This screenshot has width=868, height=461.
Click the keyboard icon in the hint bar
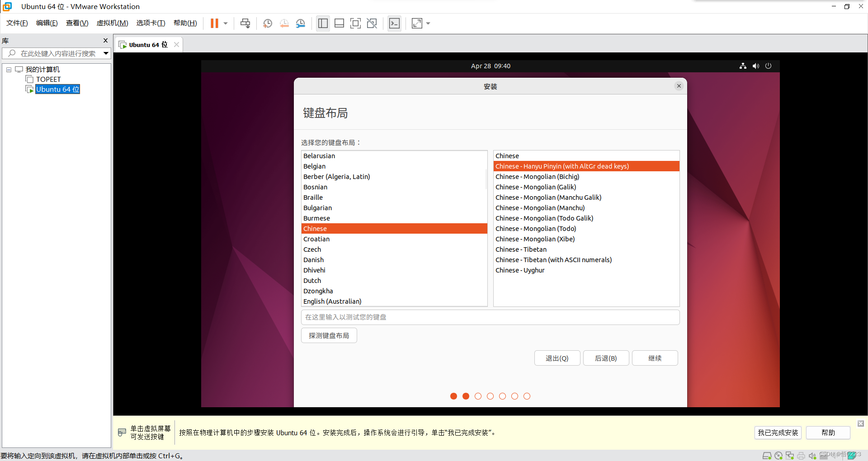(x=122, y=433)
